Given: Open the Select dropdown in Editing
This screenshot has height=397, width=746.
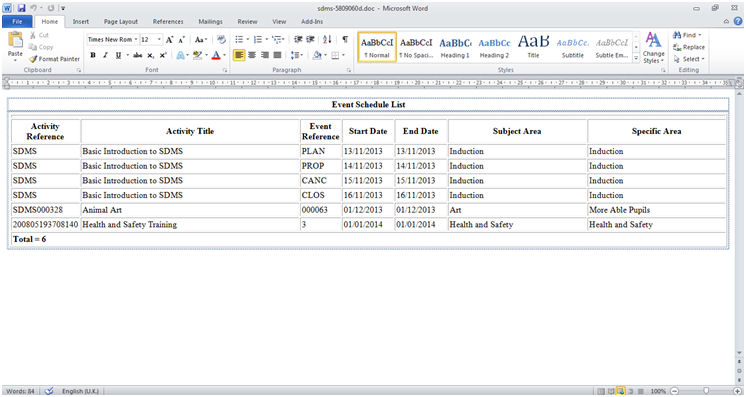Looking at the screenshot, I should pos(689,59).
